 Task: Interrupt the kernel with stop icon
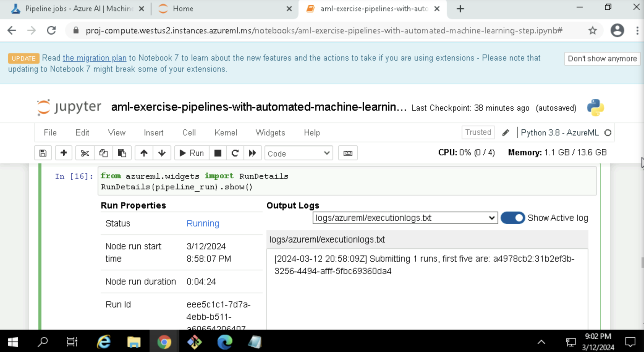click(x=218, y=153)
